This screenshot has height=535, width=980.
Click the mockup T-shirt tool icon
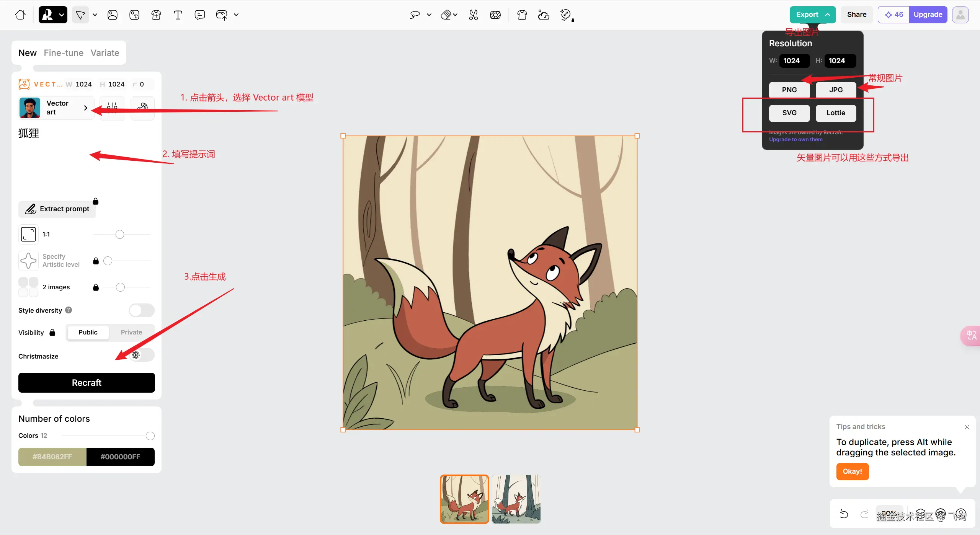[x=156, y=15]
